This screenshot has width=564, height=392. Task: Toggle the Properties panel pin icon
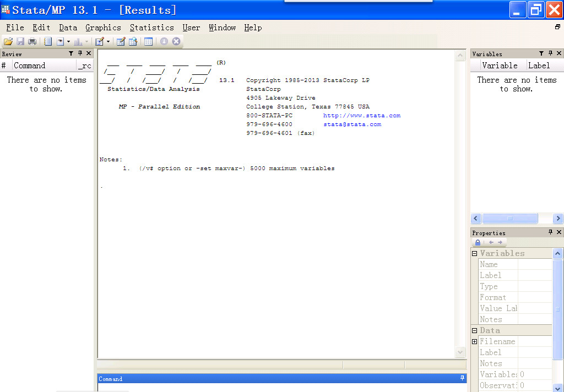pyautogui.click(x=550, y=232)
